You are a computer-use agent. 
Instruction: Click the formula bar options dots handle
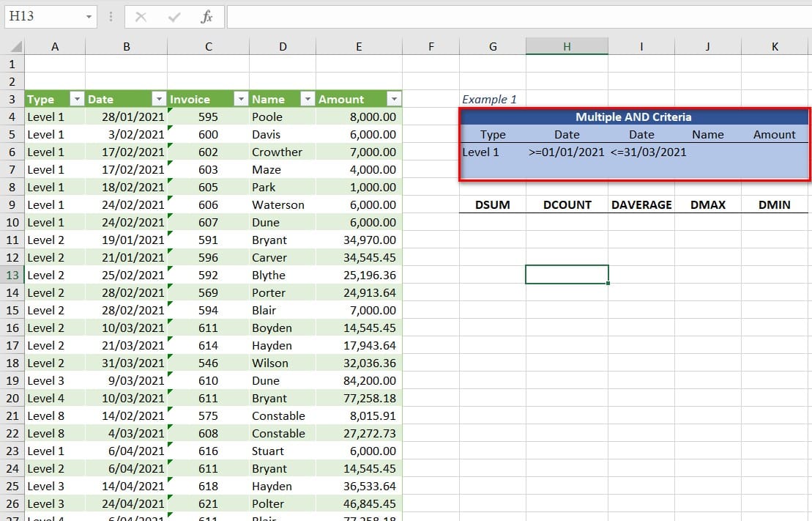(111, 17)
